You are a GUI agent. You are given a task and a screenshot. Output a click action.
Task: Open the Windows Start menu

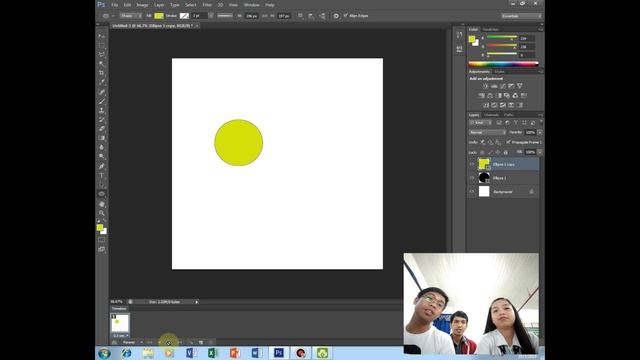[x=104, y=353]
